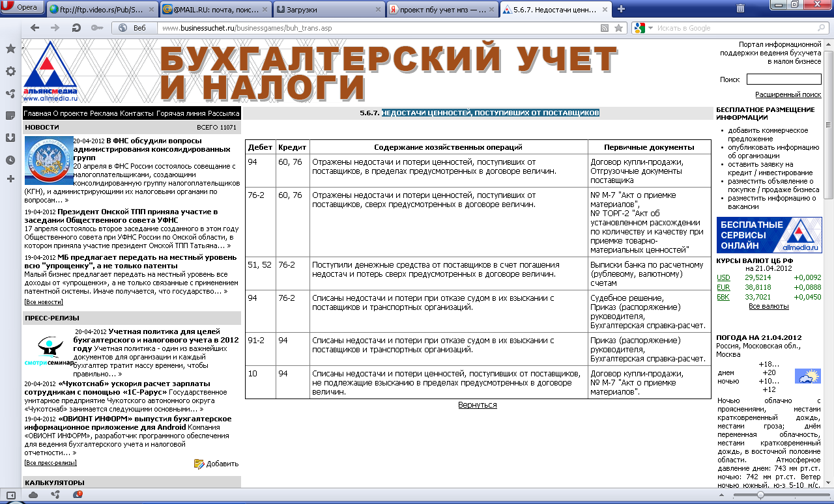Image resolution: width=834 pixels, height=504 pixels.
Task: Click the site 'Поиск' input field
Action: pos(784,79)
